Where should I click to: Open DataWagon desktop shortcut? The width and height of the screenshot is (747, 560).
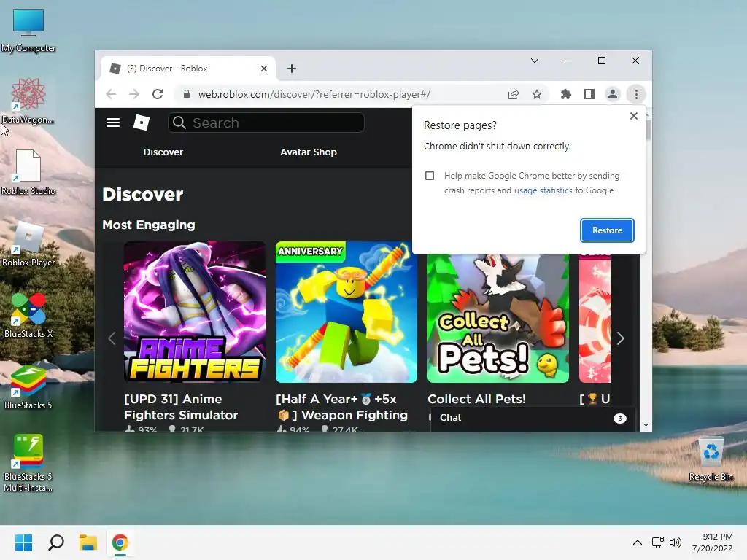pos(28,101)
